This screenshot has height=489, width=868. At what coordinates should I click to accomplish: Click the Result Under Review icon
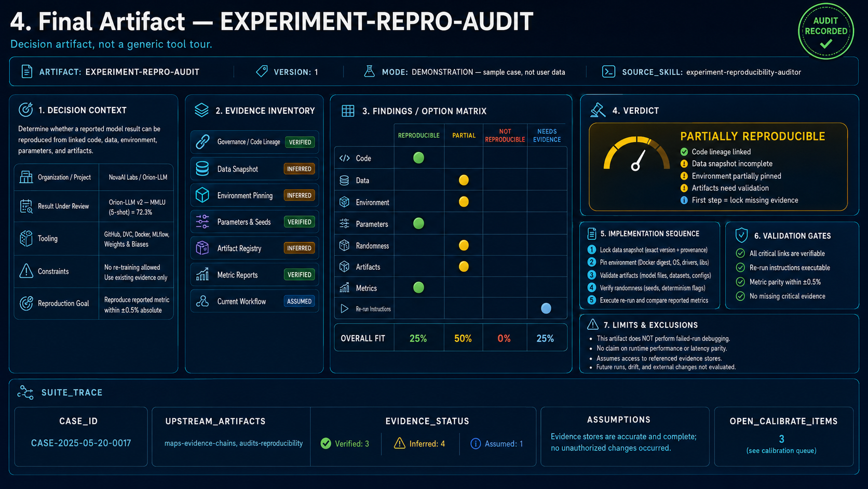point(26,206)
